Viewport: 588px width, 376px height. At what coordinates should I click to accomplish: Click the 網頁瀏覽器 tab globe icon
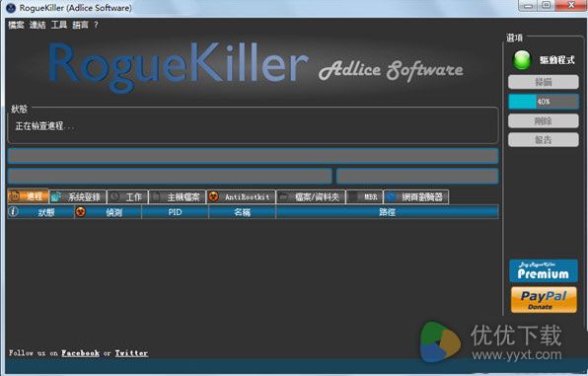click(x=391, y=196)
